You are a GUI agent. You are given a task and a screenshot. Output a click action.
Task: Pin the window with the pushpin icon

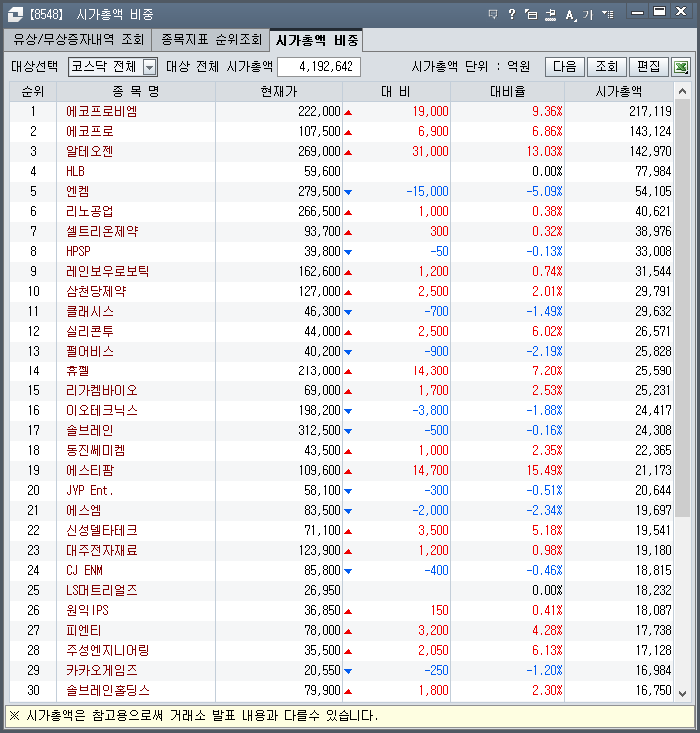point(551,15)
